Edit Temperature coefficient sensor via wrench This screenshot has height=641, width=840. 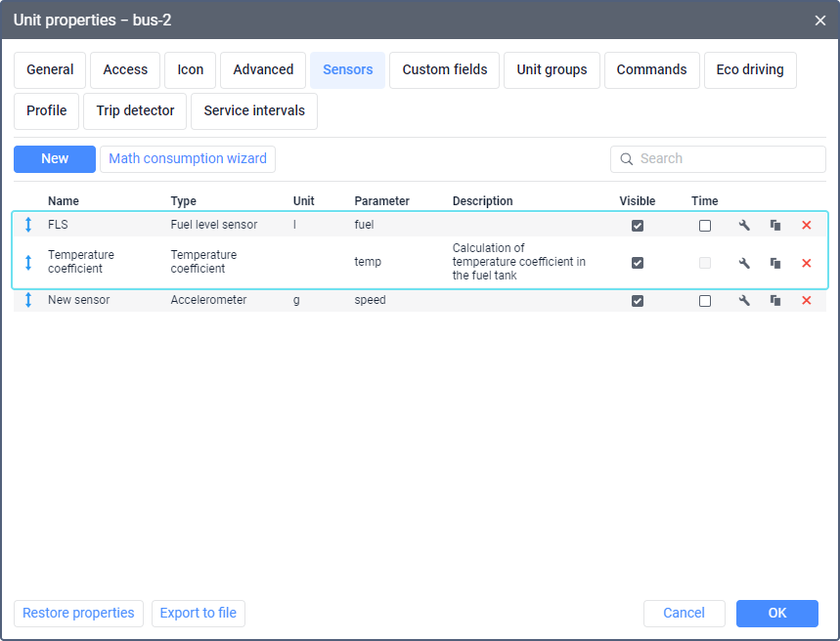pos(744,263)
